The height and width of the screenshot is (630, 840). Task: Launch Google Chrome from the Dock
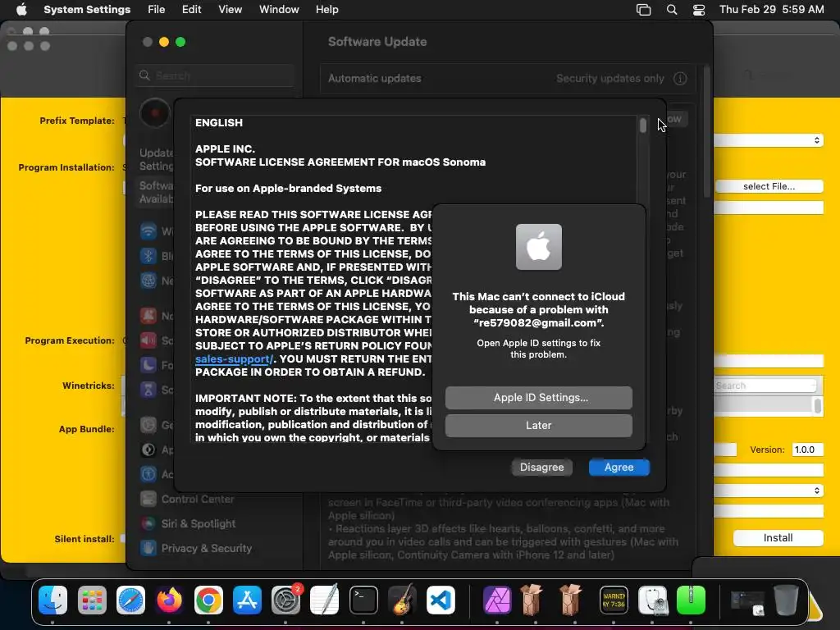pos(208,600)
